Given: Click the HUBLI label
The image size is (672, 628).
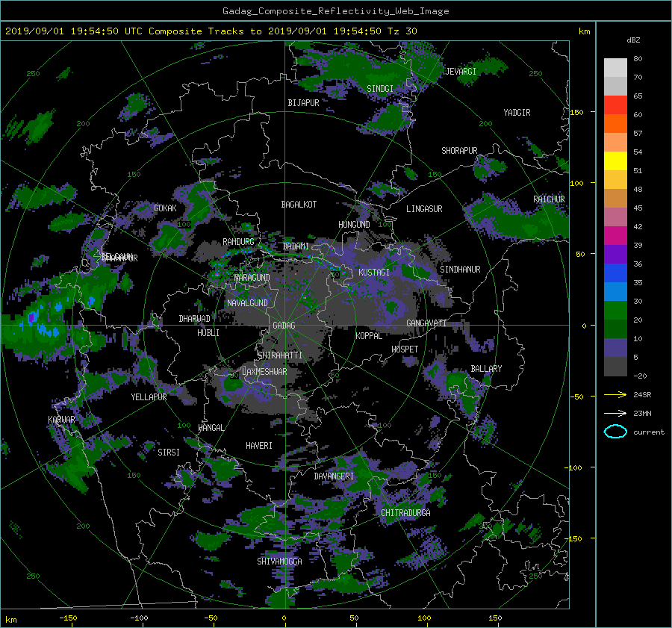Looking at the screenshot, I should click(208, 332).
